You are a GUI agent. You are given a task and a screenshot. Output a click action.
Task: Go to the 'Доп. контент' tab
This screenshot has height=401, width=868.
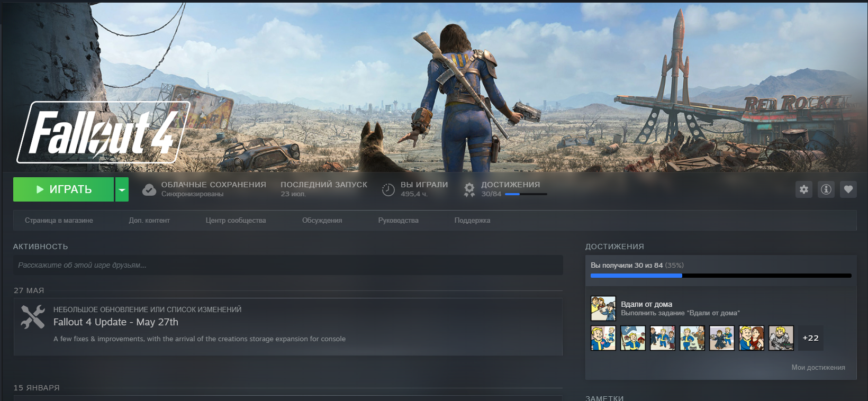point(149,221)
